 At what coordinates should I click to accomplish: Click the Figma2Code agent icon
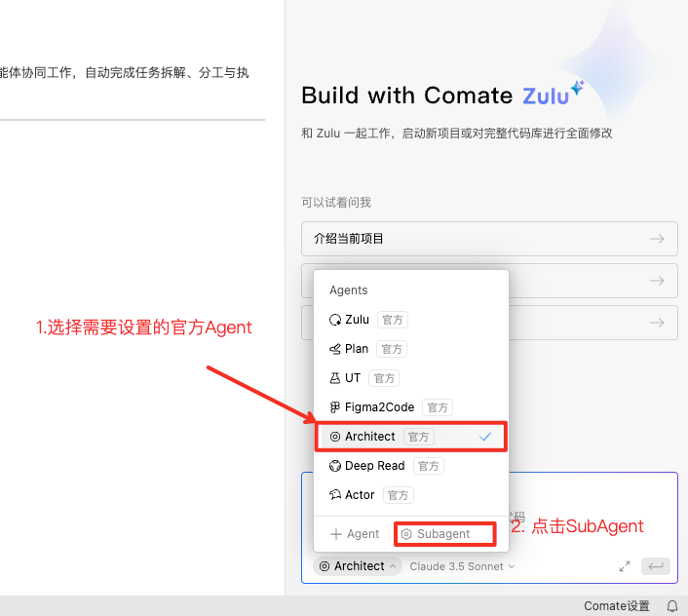pyautogui.click(x=335, y=407)
